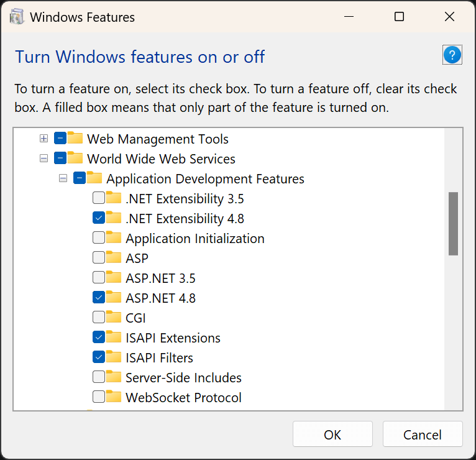Image resolution: width=476 pixels, height=460 pixels.
Task: Select the WebSocket Protocol label
Action: click(183, 398)
